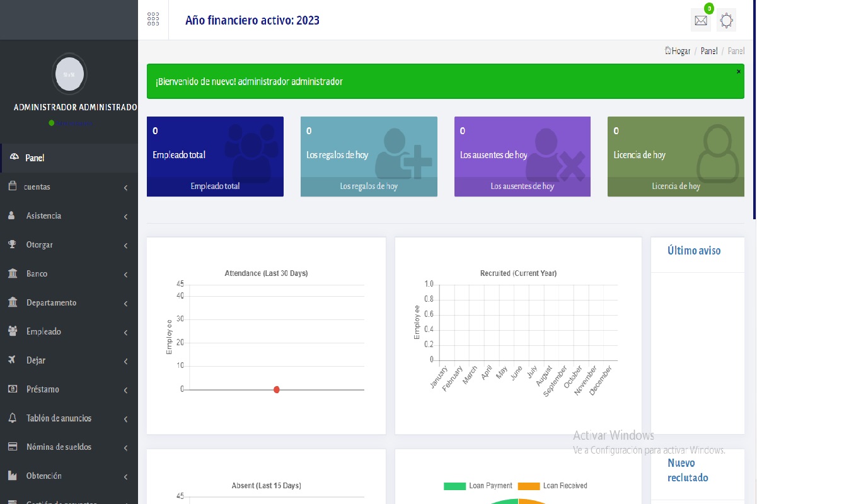
Task: Open the Nómina de sueldos menu item
Action: 69,447
